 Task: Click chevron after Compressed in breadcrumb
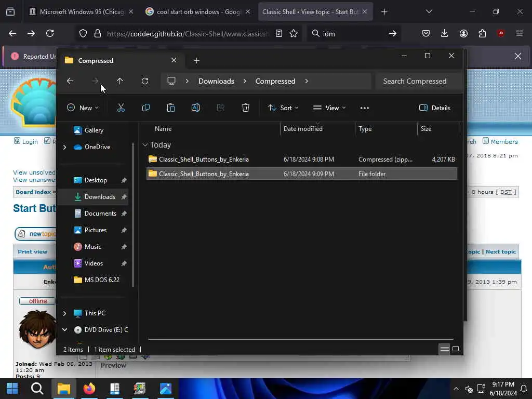click(307, 81)
